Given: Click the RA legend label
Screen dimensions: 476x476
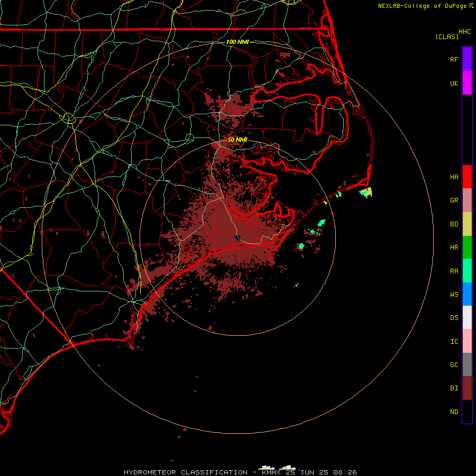Looking at the screenshot, I should point(454,271).
